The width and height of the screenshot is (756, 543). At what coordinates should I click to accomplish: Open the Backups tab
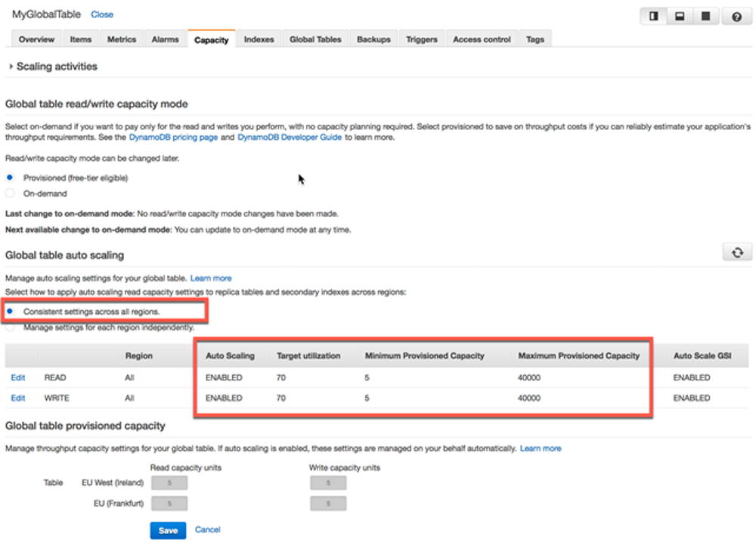pyautogui.click(x=373, y=39)
